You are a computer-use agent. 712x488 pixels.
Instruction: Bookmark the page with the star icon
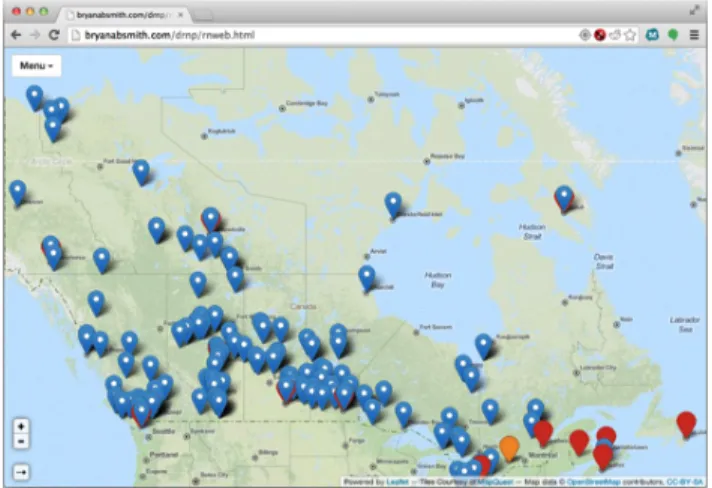(x=630, y=35)
